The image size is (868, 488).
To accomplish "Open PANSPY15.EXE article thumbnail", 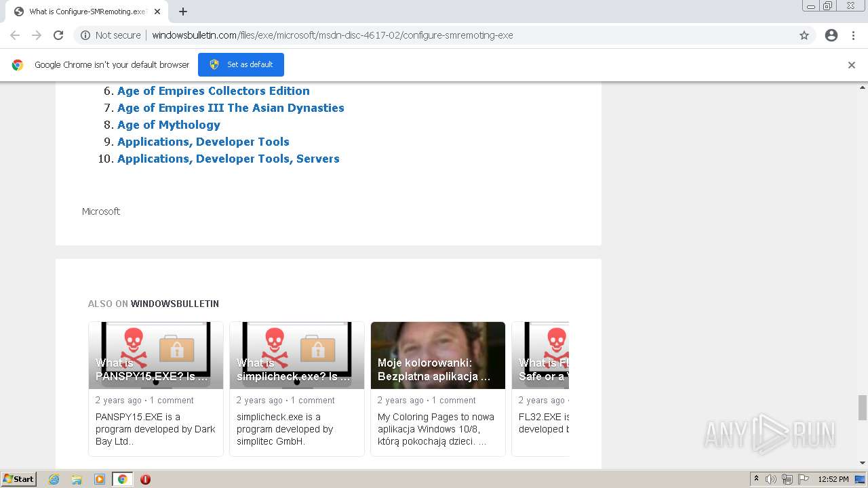I will [x=156, y=355].
